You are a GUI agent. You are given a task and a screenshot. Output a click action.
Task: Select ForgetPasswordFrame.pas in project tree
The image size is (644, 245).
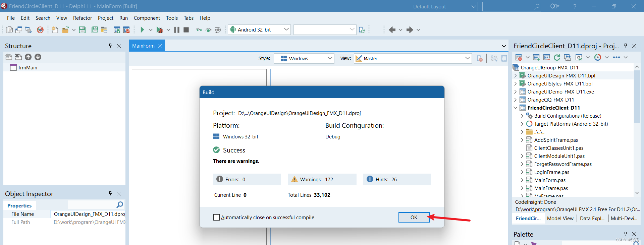(x=562, y=164)
